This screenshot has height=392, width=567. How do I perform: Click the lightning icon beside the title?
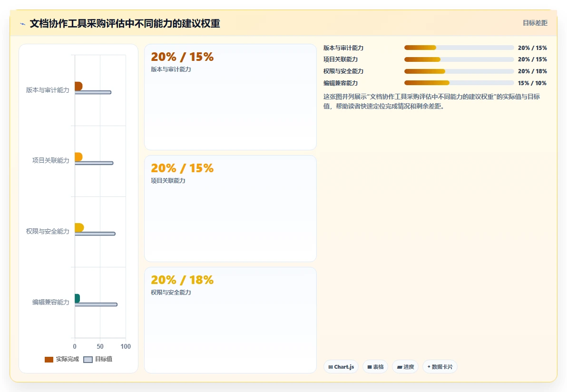23,24
